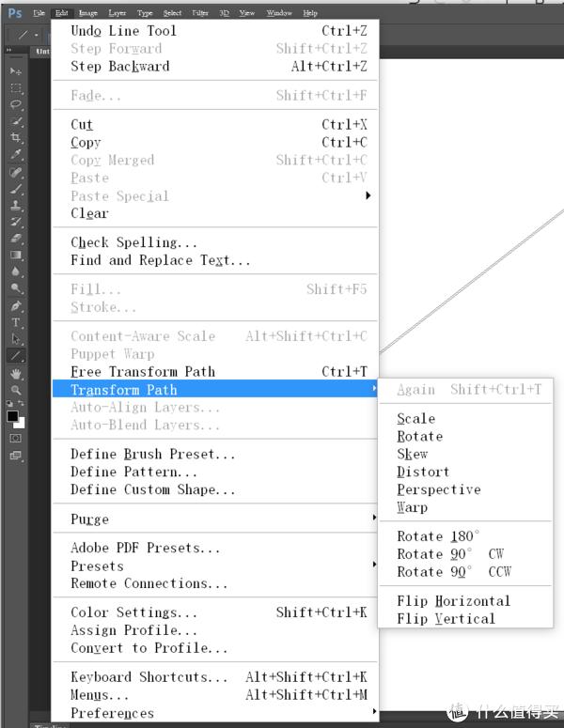Screen dimensions: 564x728
Task: Click the Photoshop Ps logo
Action: pos(15,13)
